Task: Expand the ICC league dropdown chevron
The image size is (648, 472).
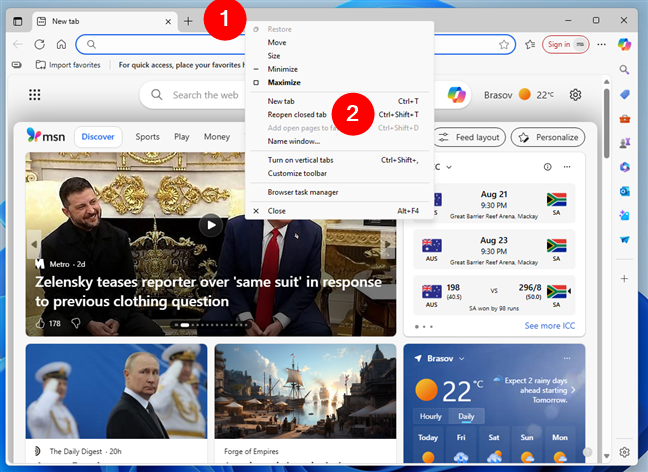Action: [449, 167]
